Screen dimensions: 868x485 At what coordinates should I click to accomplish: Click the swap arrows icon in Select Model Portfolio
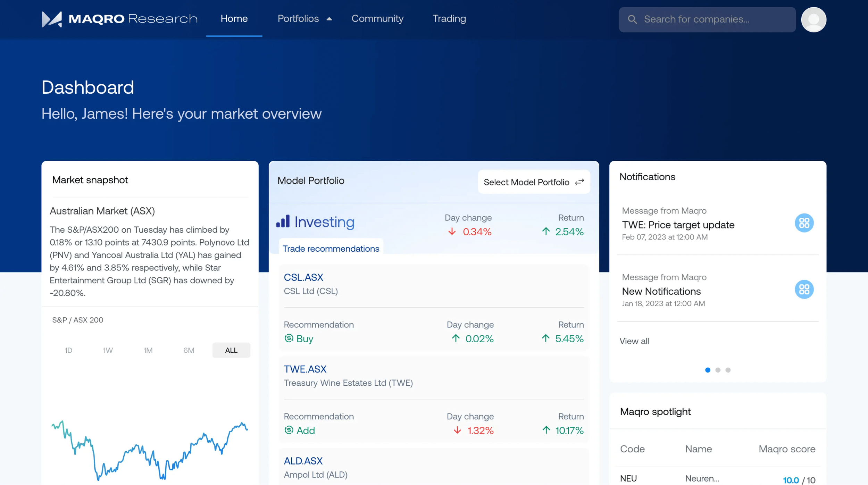coord(579,182)
